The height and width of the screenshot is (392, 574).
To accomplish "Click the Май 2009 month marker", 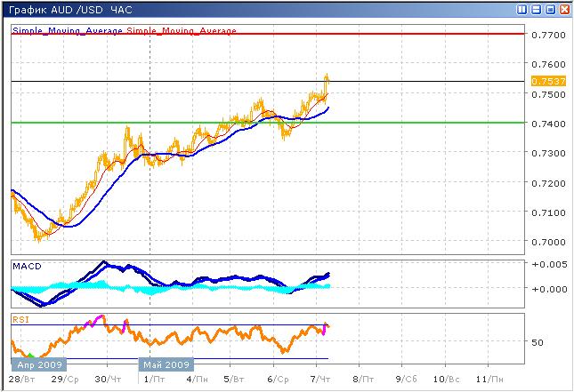I will [166, 364].
